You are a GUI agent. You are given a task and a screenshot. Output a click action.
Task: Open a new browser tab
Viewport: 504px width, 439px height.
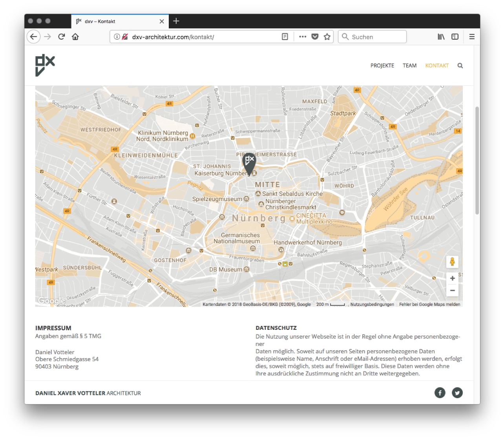[x=176, y=21]
